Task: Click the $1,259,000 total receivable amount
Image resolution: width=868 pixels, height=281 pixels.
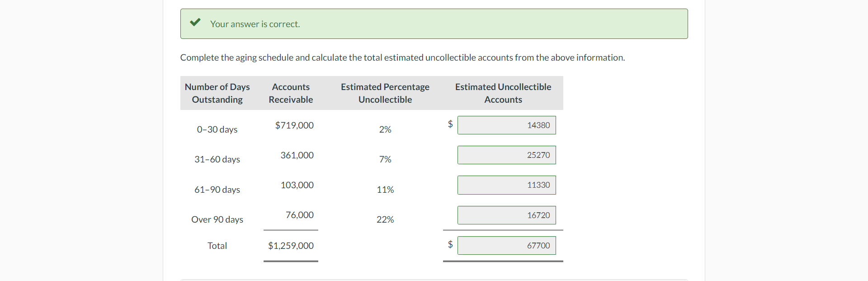Action: pos(291,246)
